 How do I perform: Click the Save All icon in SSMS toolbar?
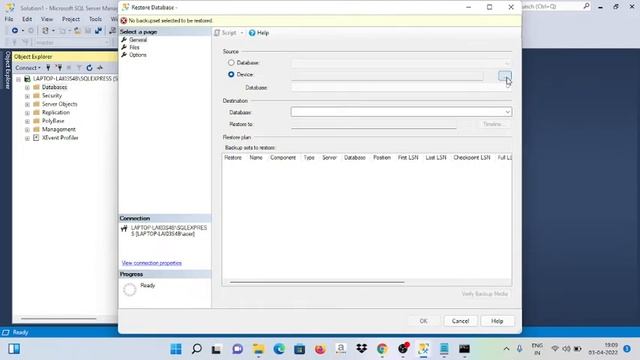click(x=98, y=31)
